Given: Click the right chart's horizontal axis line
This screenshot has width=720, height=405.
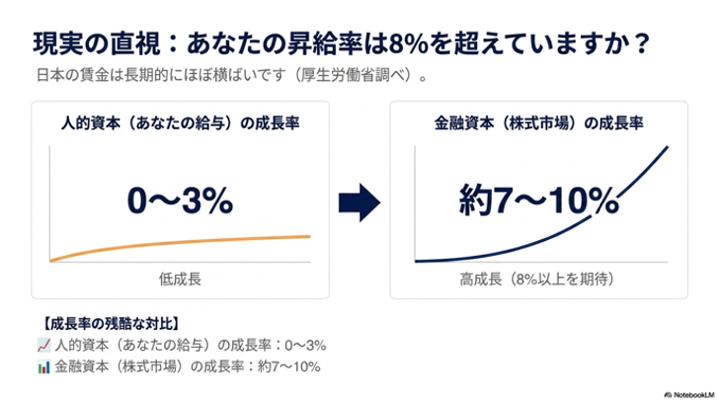Looking at the screenshot, I should (541, 262).
